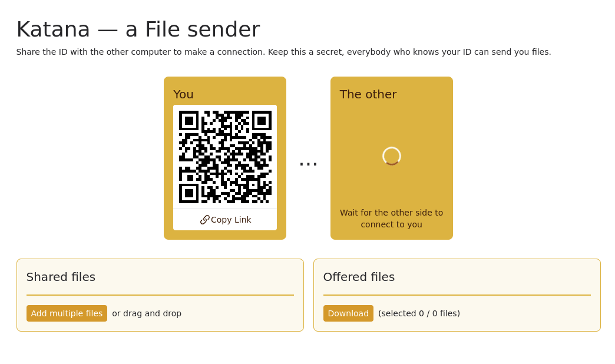Click the QR code image
Image resolution: width=615 pixels, height=364 pixels.
(x=225, y=157)
